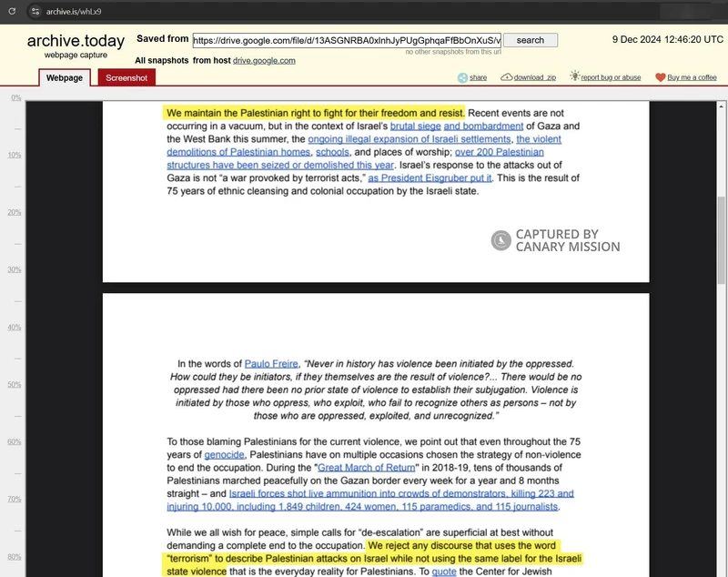728x577 pixels.
Task: Switch to the Screenshot tab
Action: coord(126,77)
